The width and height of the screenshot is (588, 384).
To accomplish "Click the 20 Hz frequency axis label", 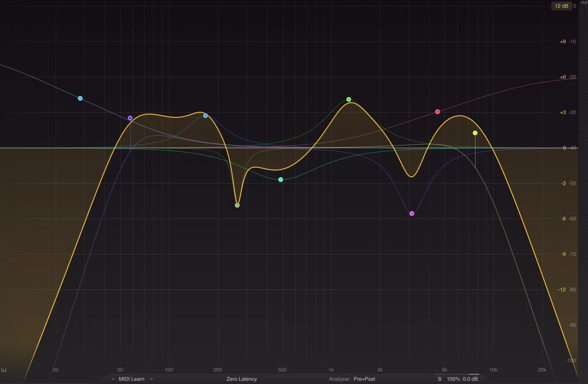I will (55, 370).
